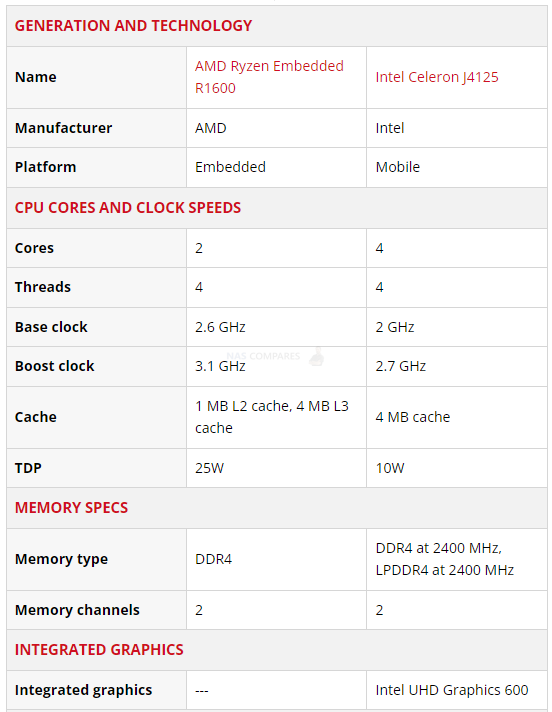
Task: Click the Manufacturer row label
Action: pos(63,128)
